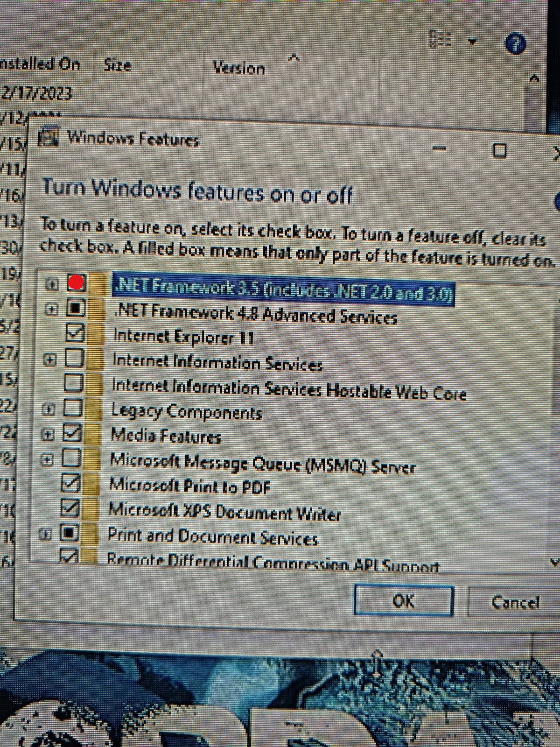The width and height of the screenshot is (560, 747).
Task: Click the 2/17/2023 installed date entry
Action: click(36, 93)
